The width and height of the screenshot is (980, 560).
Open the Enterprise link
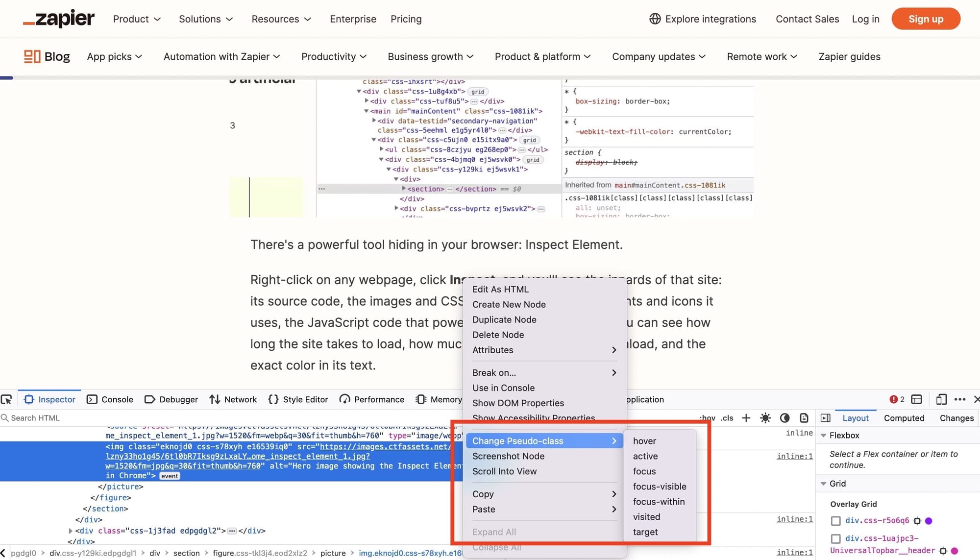point(353,19)
